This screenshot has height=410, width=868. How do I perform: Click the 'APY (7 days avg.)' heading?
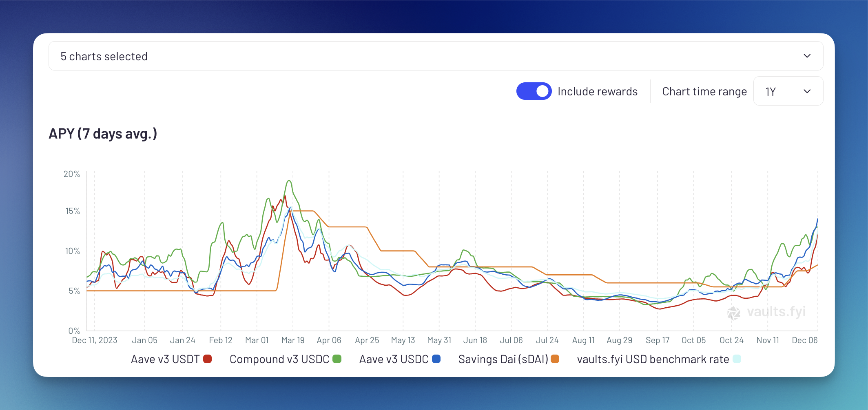click(103, 134)
